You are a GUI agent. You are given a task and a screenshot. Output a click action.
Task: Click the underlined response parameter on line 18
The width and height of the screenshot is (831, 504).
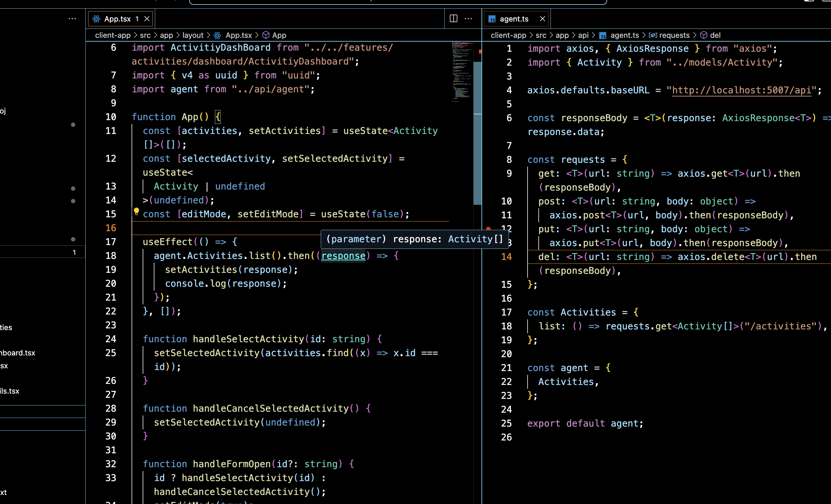[343, 256]
